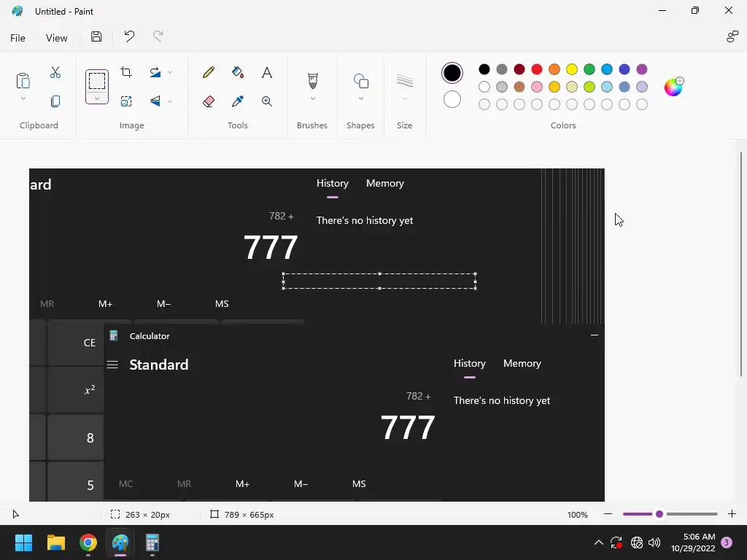
Task: Open Edit colors rainbow wheel
Action: [673, 87]
